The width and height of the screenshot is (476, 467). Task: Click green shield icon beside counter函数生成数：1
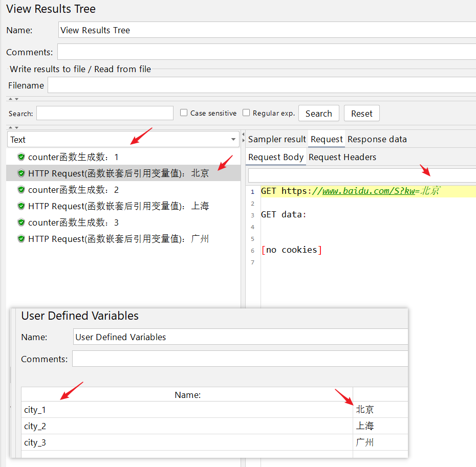21,157
